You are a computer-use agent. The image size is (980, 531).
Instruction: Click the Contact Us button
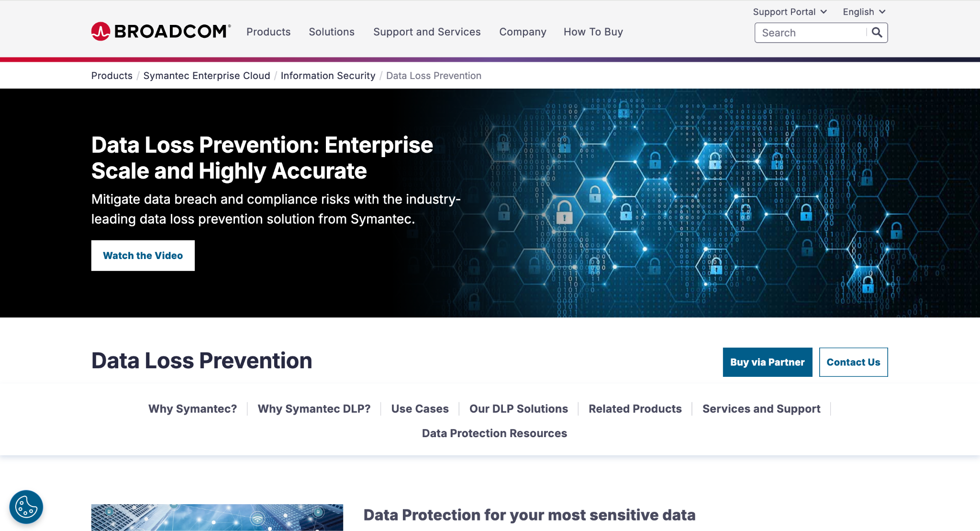854,362
